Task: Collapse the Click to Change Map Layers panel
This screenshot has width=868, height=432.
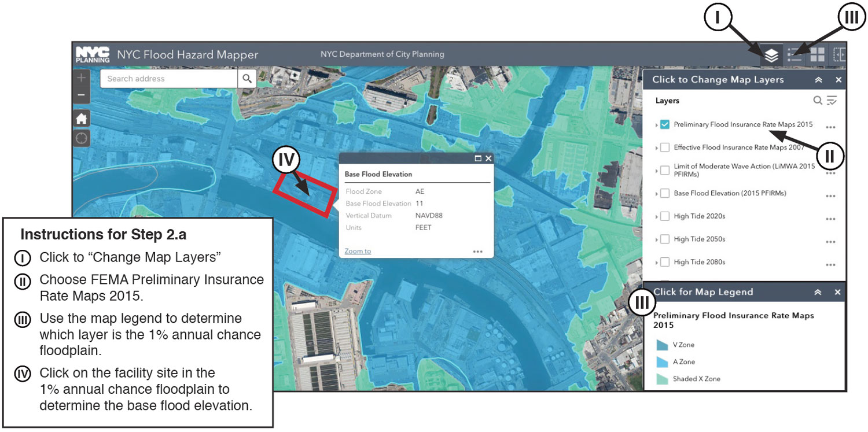Action: (818, 80)
